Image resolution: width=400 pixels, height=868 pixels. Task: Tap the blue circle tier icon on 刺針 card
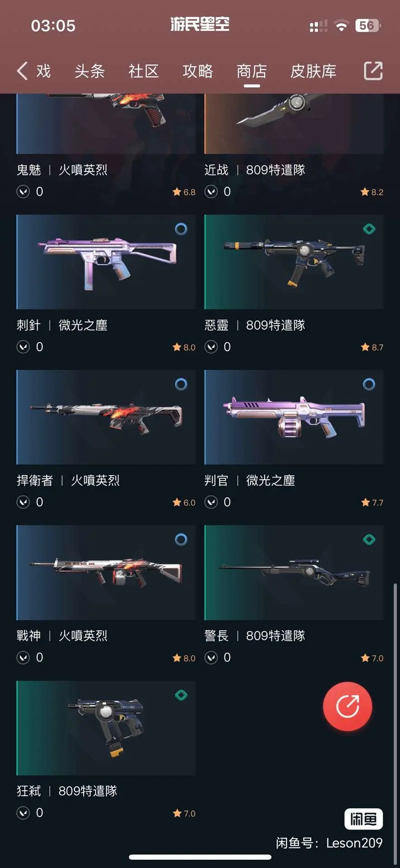tap(181, 229)
